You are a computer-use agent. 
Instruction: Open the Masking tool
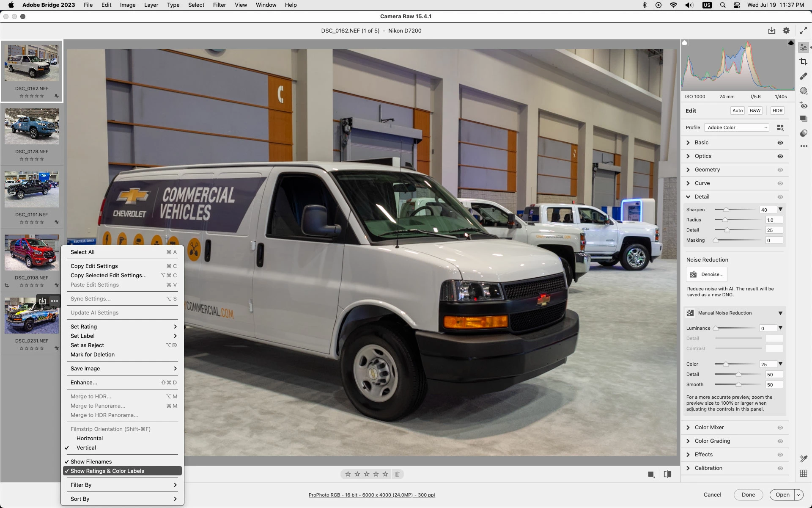(804, 91)
